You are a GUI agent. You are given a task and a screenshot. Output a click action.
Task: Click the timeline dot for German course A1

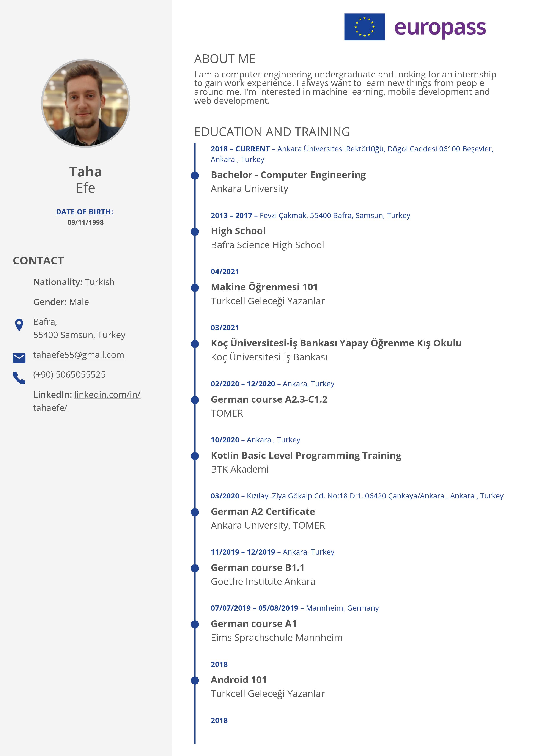coord(195,624)
